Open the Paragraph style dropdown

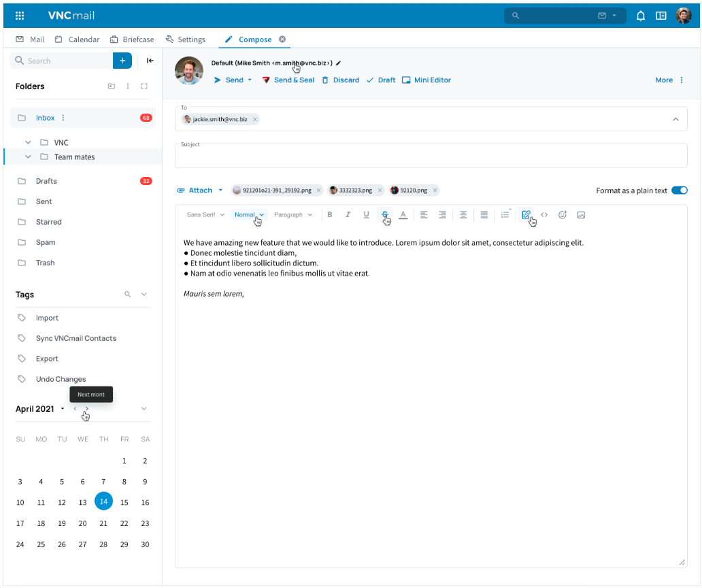(x=293, y=215)
